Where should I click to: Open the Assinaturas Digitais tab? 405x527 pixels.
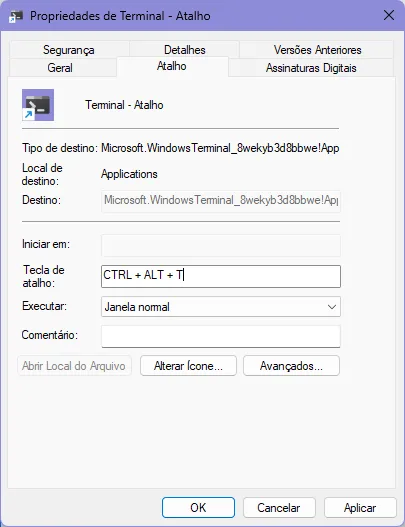[311, 68]
